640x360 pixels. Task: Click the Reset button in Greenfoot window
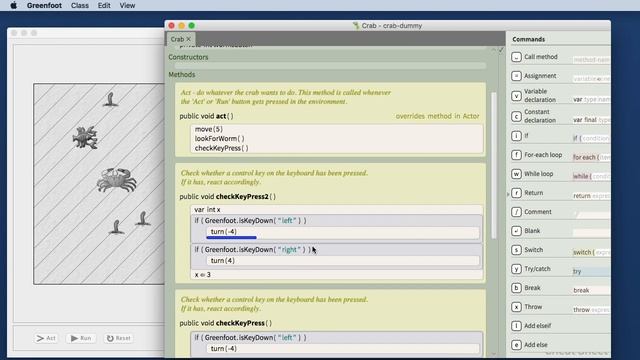coord(118,338)
